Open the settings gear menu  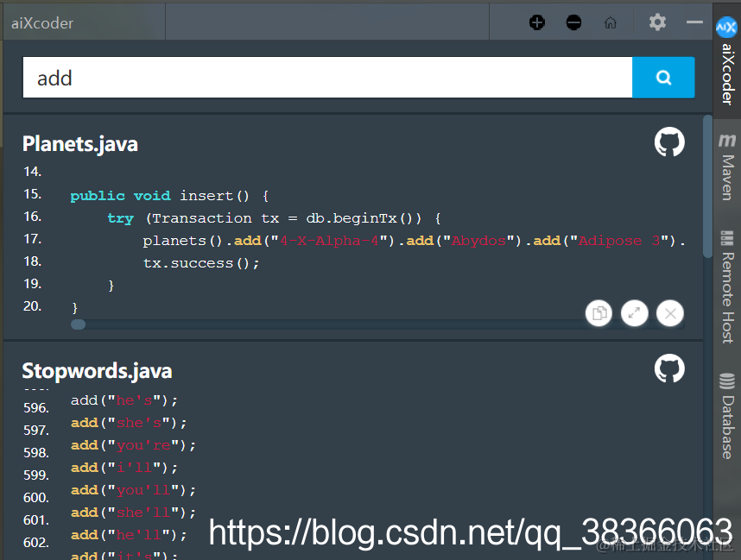click(657, 22)
